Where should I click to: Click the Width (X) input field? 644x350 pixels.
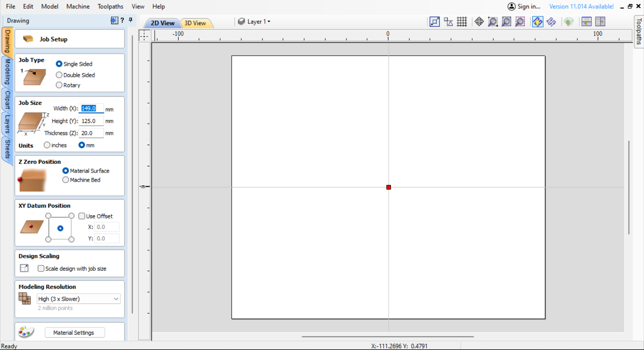tap(91, 108)
